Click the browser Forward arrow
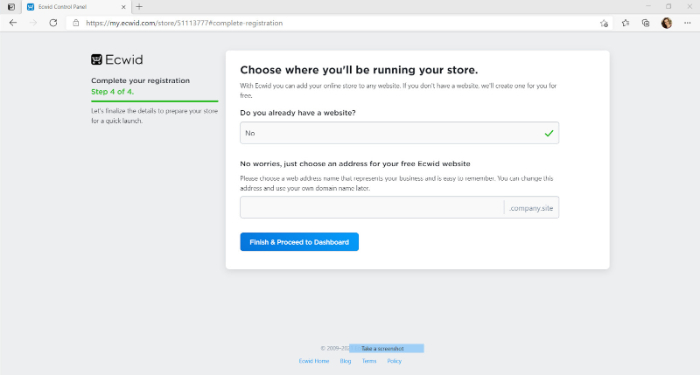 [33, 23]
